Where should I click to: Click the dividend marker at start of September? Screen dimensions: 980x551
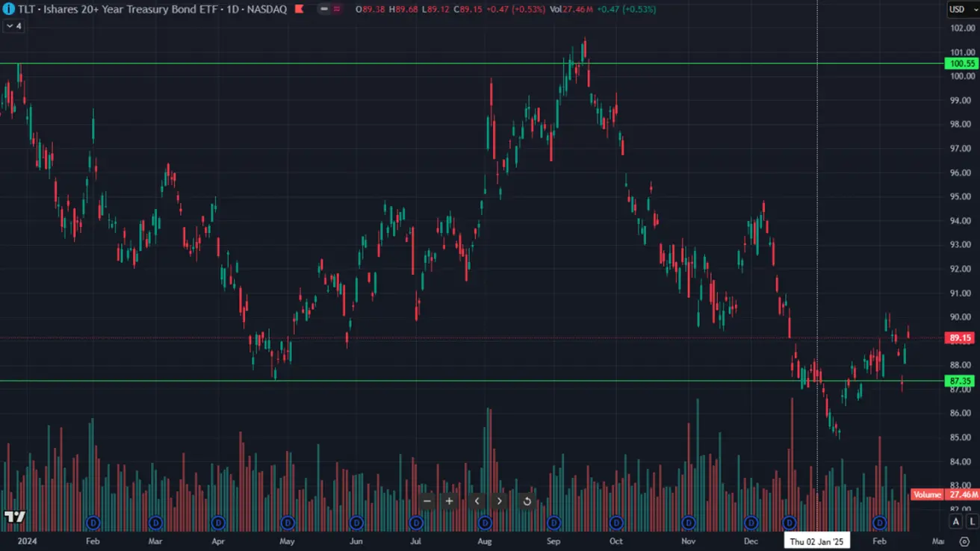553,522
